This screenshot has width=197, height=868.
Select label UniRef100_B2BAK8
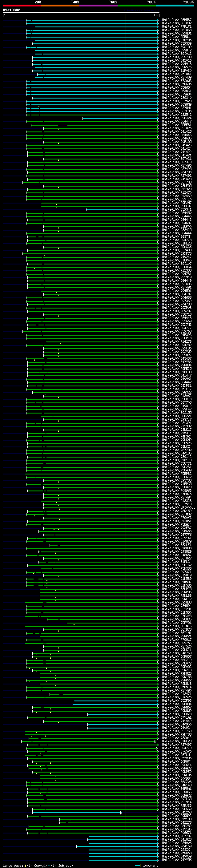[x=176, y=487]
